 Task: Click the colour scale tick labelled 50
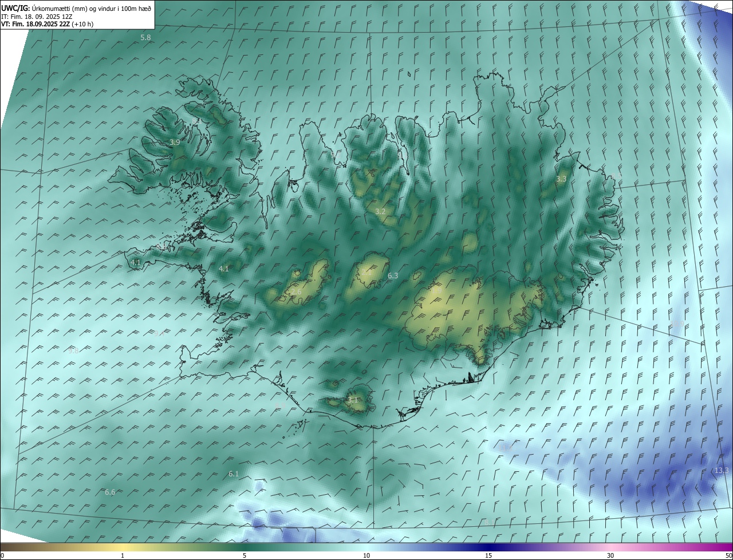728,556
